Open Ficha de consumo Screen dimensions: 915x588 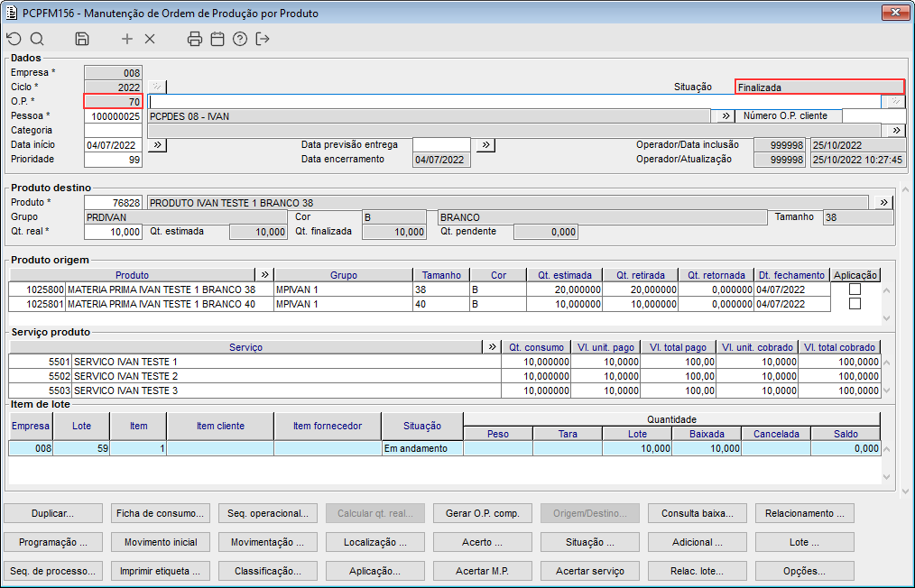point(161,513)
